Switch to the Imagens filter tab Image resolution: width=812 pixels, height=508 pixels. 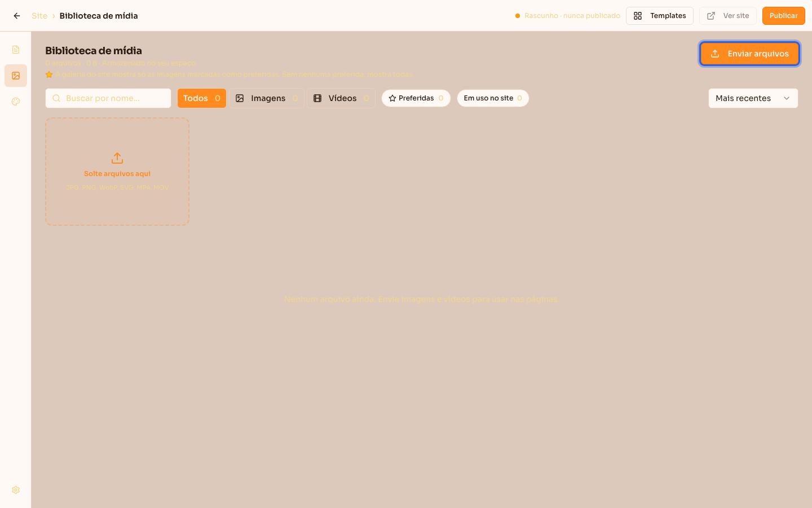pos(267,98)
